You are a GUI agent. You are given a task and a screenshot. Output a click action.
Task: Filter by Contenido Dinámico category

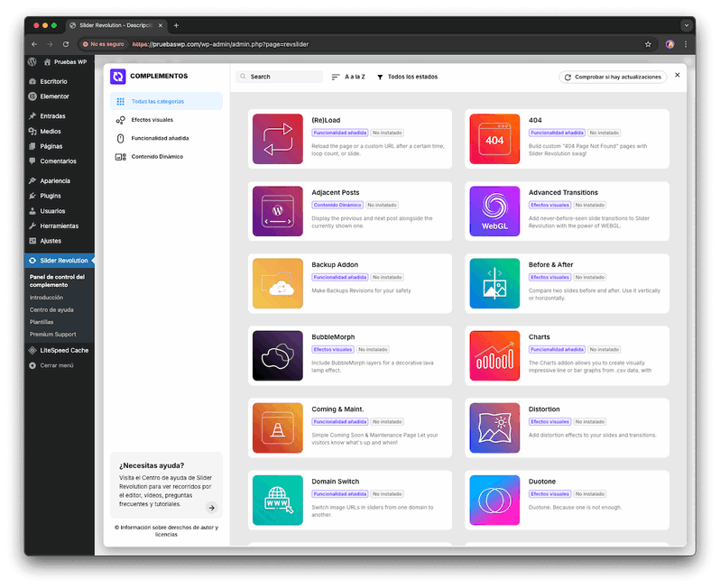[x=166, y=157]
